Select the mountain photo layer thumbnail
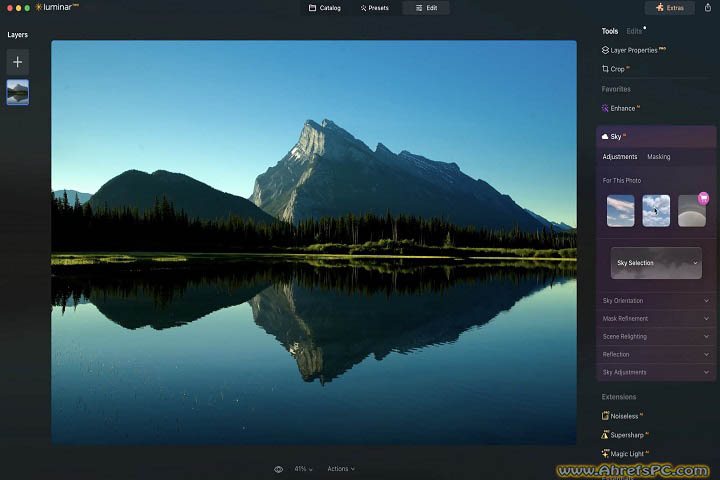Image resolution: width=720 pixels, height=480 pixels. coord(17,92)
